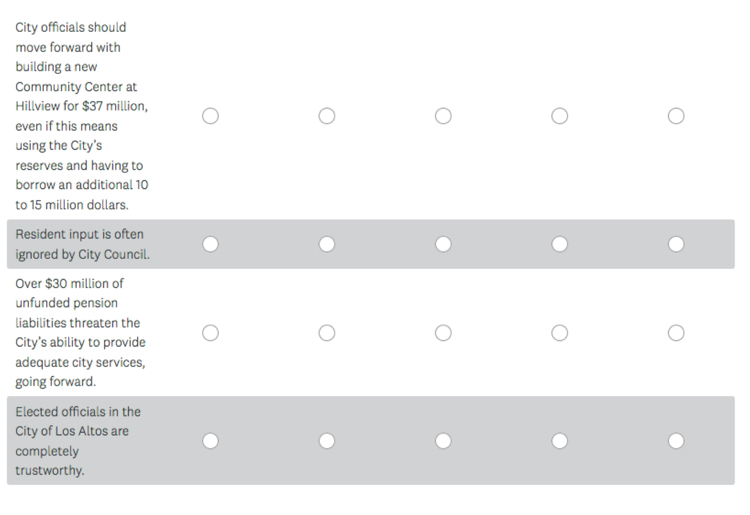Pick fourth radio for unfunded pension liabilities row
The image size is (750, 515).
[x=560, y=333]
